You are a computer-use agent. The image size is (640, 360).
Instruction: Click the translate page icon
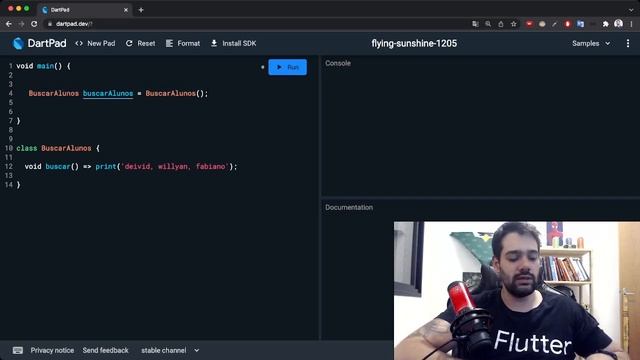pos(475,24)
